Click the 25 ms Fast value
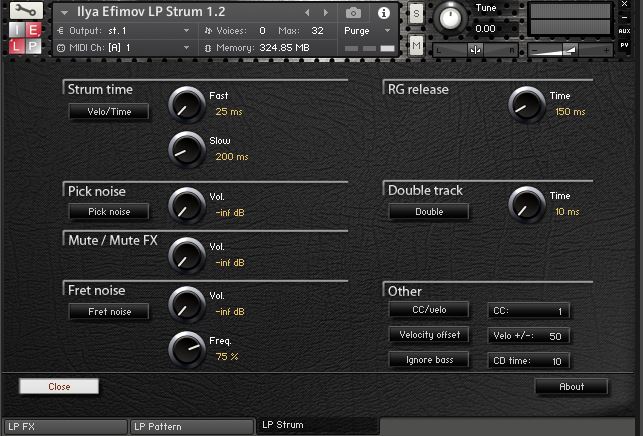 [x=229, y=112]
